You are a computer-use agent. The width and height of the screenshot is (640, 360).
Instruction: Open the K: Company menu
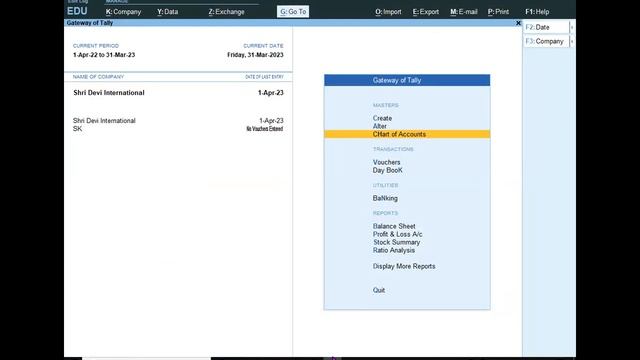[123, 12]
